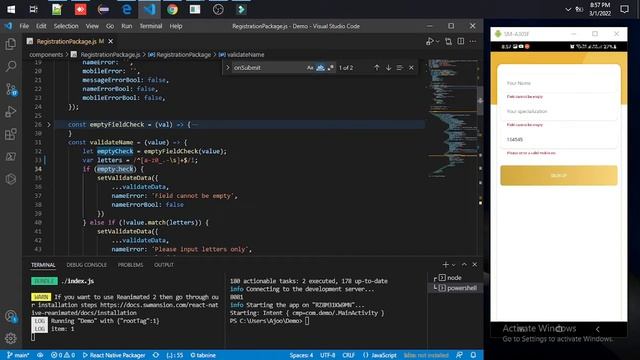This screenshot has height=360, width=640.
Task: Show hidden system tray icons
Action: tap(568, 9)
